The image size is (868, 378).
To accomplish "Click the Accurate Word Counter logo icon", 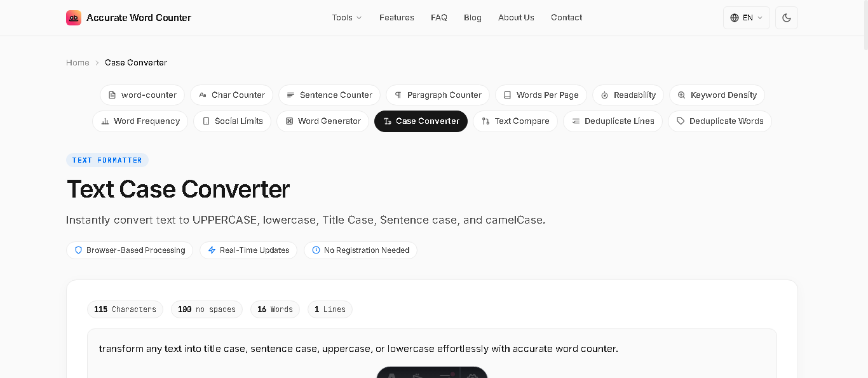I will click(x=74, y=18).
